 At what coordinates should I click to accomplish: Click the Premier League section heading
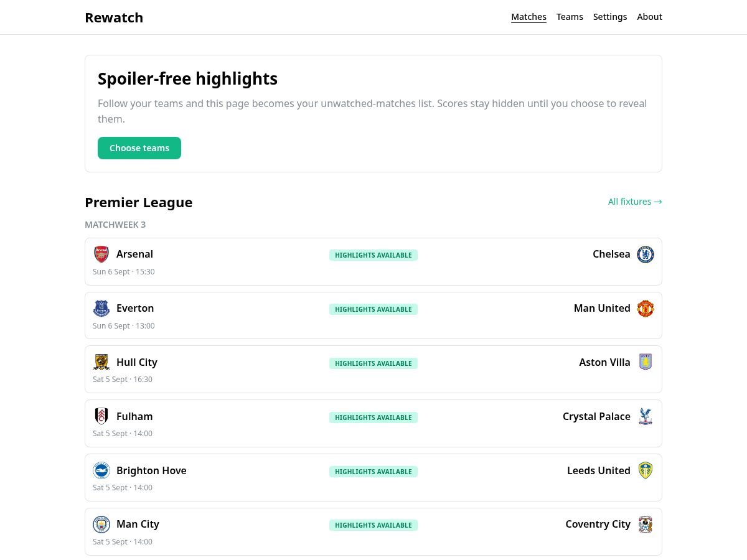click(x=138, y=202)
